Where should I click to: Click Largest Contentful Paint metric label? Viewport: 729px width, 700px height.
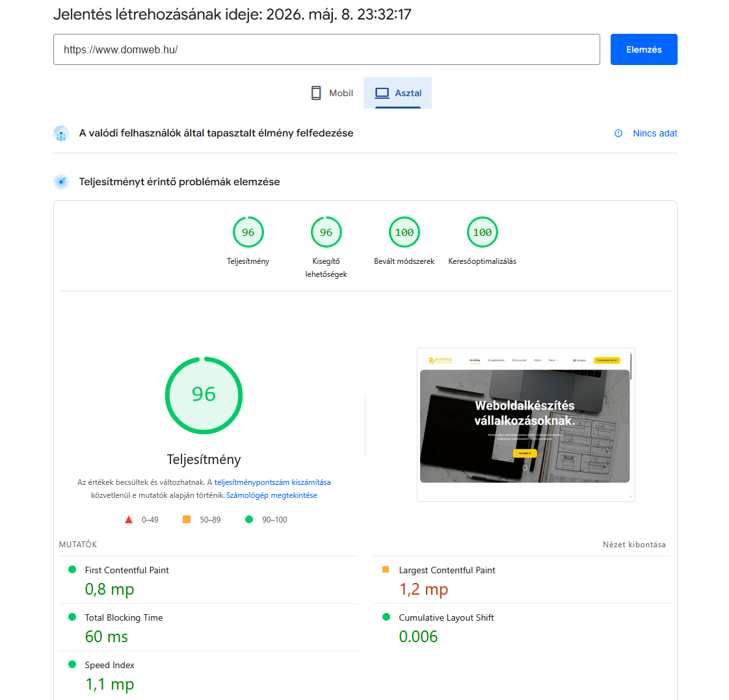(447, 570)
